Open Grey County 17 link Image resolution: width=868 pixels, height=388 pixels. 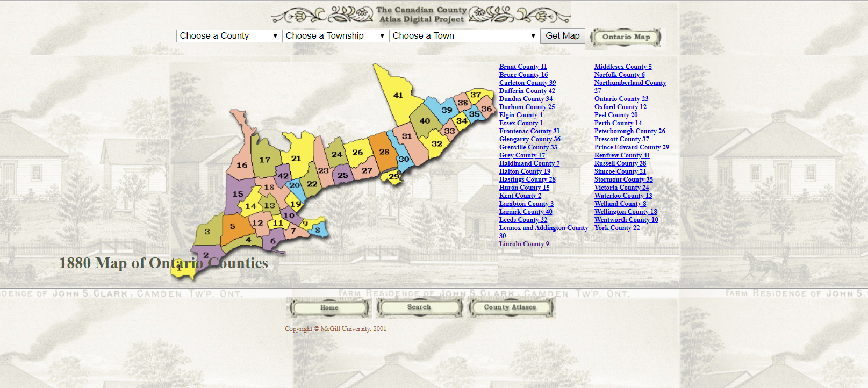(x=522, y=155)
